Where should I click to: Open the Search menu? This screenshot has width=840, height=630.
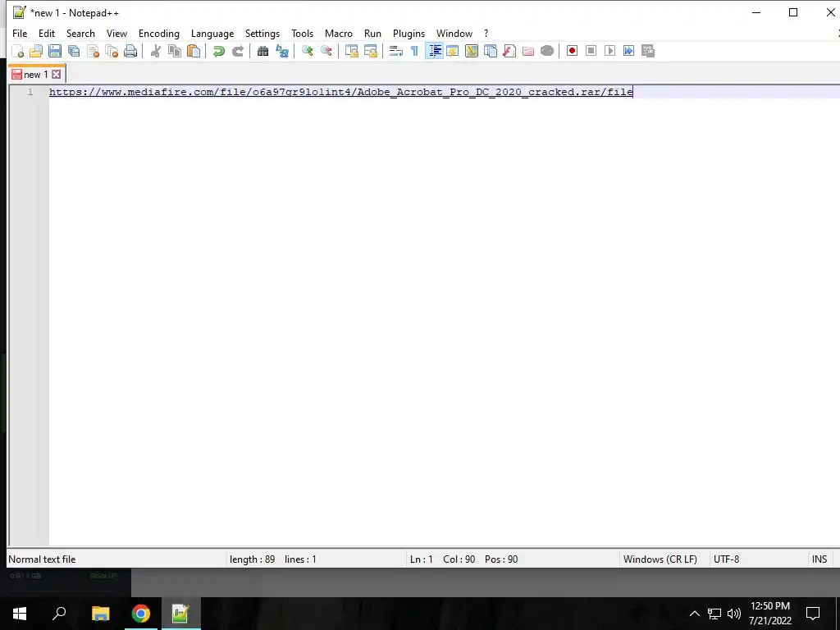[80, 33]
